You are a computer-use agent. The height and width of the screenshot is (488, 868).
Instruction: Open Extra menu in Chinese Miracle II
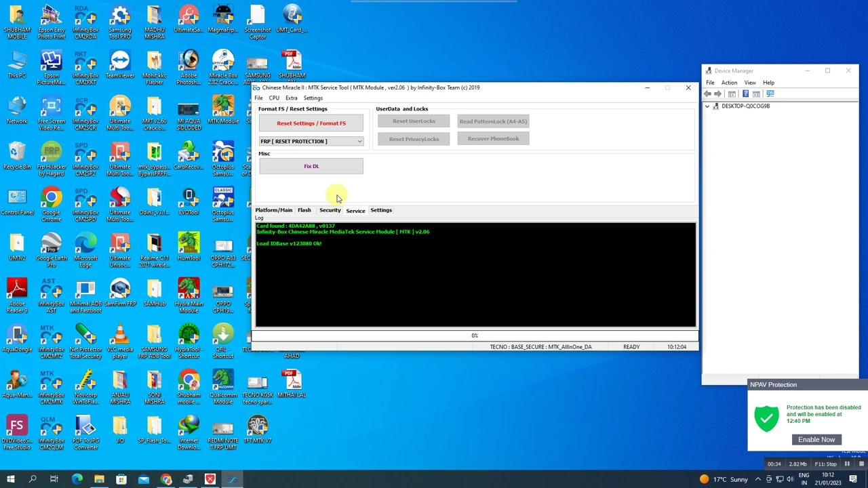click(x=292, y=98)
